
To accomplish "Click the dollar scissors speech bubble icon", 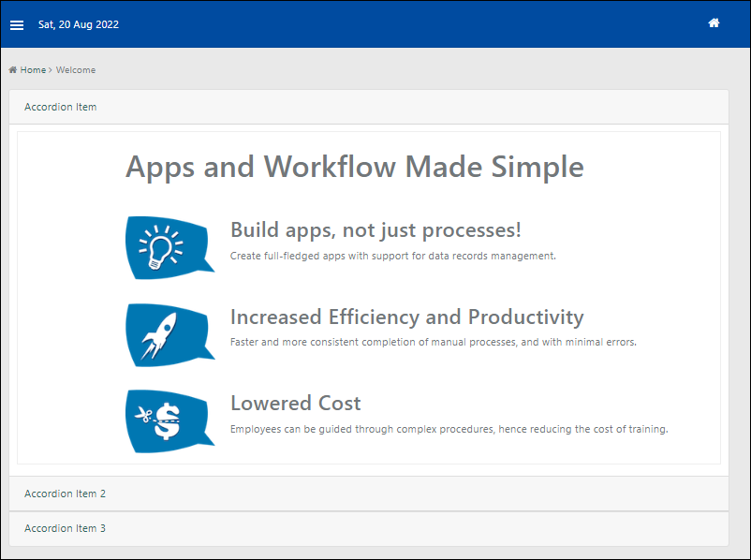I will coord(170,421).
